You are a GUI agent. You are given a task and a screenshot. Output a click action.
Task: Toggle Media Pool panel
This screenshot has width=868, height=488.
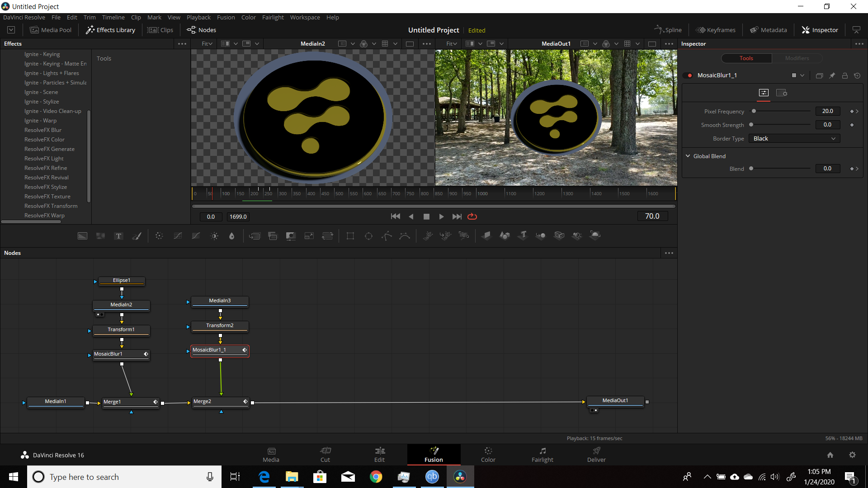(51, 30)
